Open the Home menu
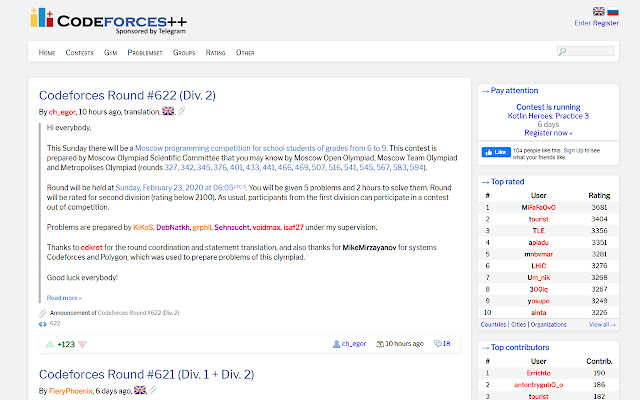This screenshot has height=400, width=640. [x=47, y=53]
